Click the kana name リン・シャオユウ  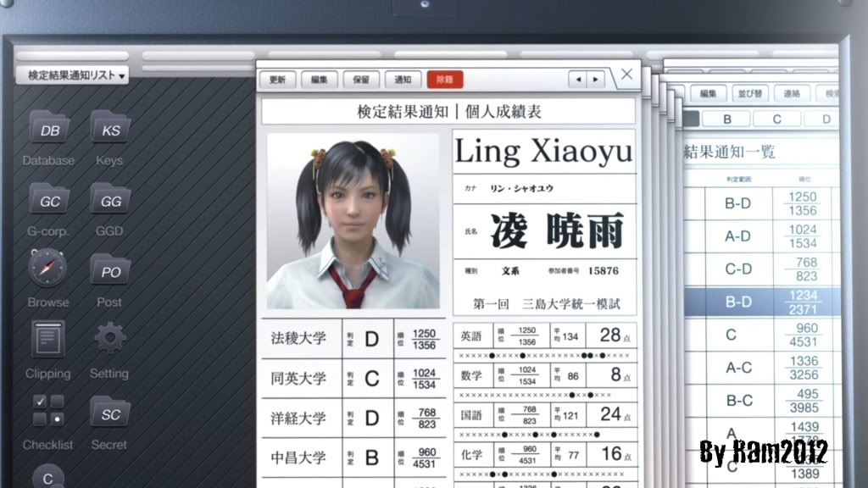[x=521, y=188]
